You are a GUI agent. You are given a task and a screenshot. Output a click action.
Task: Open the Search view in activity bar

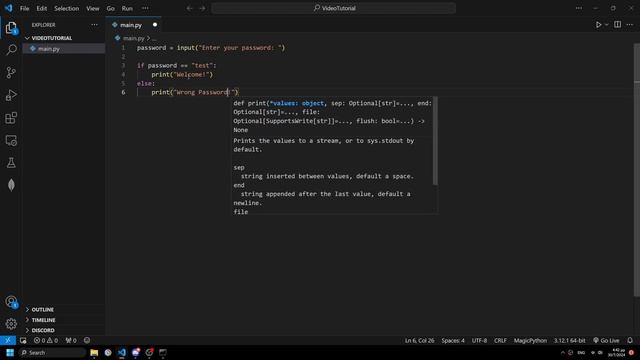pos(11,50)
